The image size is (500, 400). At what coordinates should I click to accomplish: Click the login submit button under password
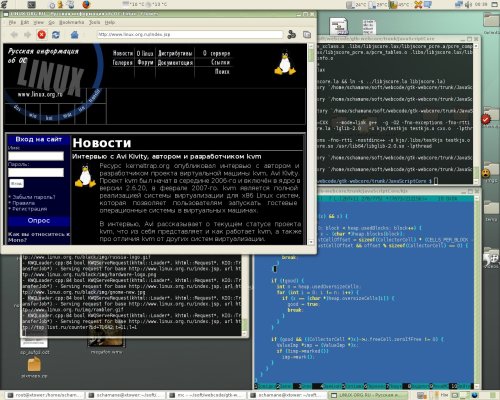point(16,183)
